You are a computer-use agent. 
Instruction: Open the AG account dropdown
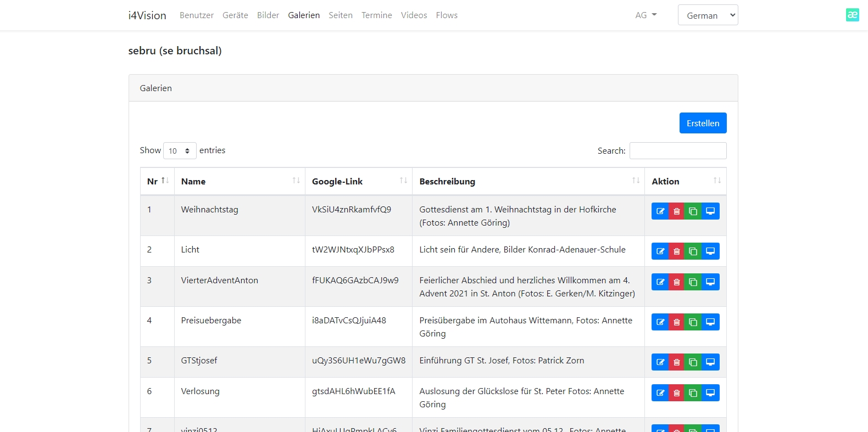coord(646,15)
